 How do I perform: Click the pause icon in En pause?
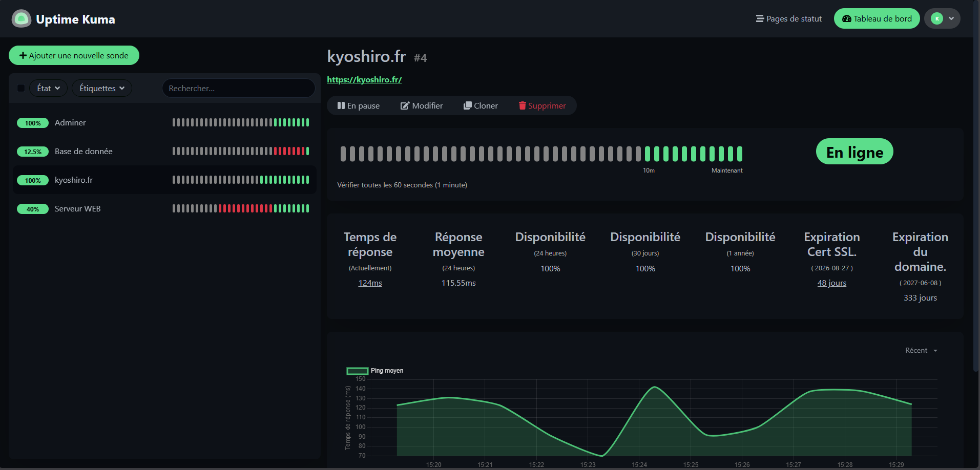(341, 105)
